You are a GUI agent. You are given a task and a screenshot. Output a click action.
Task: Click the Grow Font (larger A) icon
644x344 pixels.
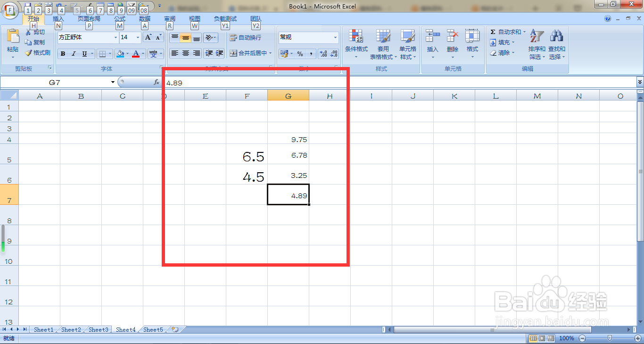[148, 37]
